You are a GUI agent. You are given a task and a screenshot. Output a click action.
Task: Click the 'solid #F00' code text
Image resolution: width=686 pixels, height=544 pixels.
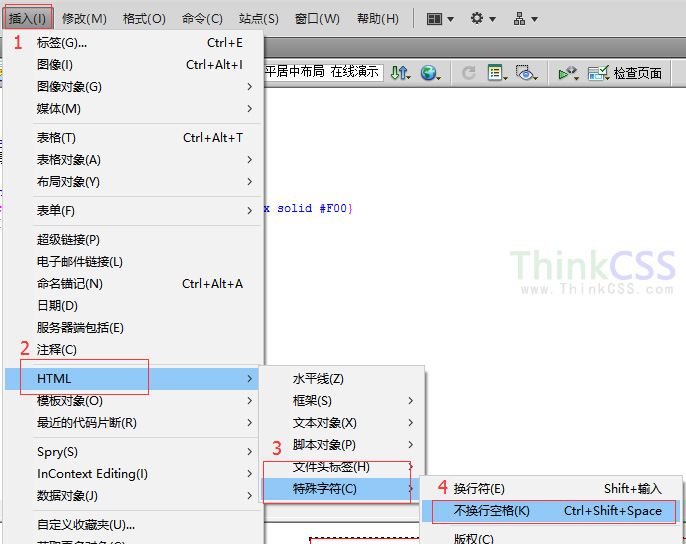[312, 208]
